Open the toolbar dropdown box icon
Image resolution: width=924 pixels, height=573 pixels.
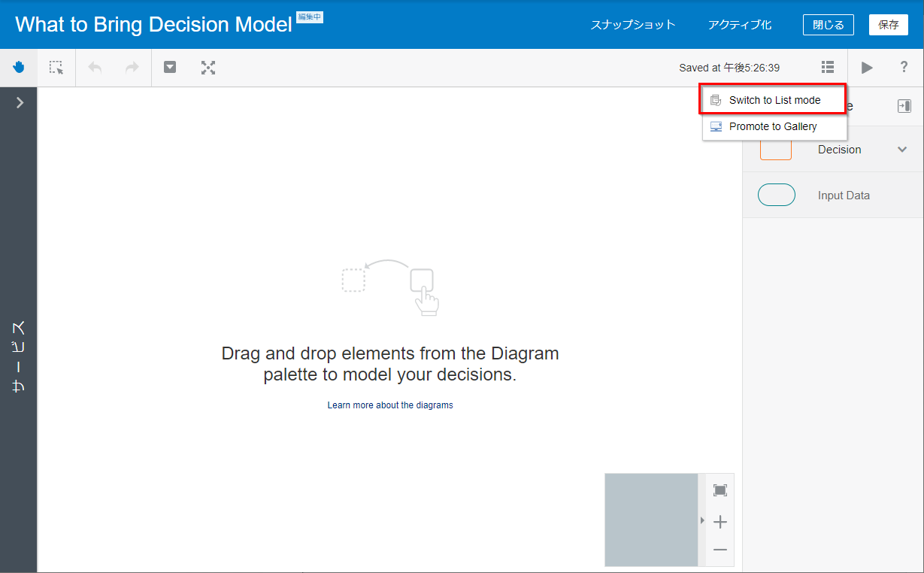click(x=171, y=68)
